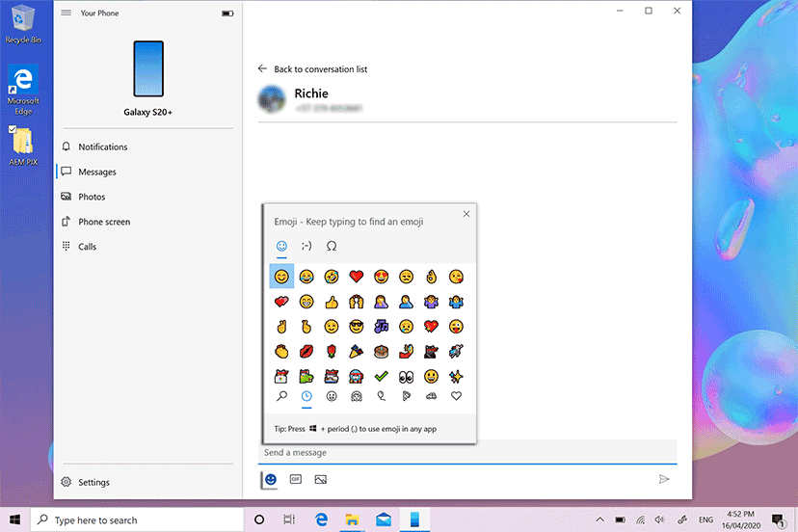Viewport: 798px width, 532px height.
Task: Switch to the Symbols omega tab
Action: point(332,247)
